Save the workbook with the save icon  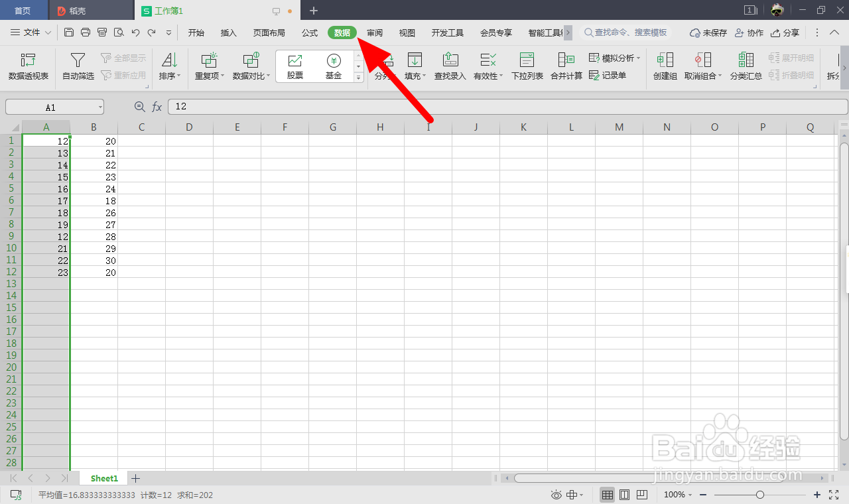click(x=69, y=32)
